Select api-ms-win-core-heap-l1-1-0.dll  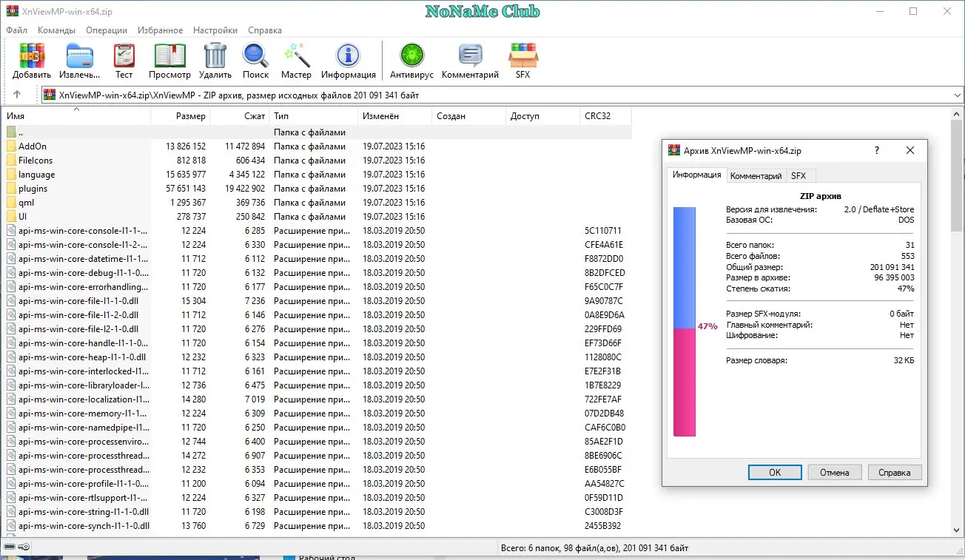pyautogui.click(x=81, y=357)
